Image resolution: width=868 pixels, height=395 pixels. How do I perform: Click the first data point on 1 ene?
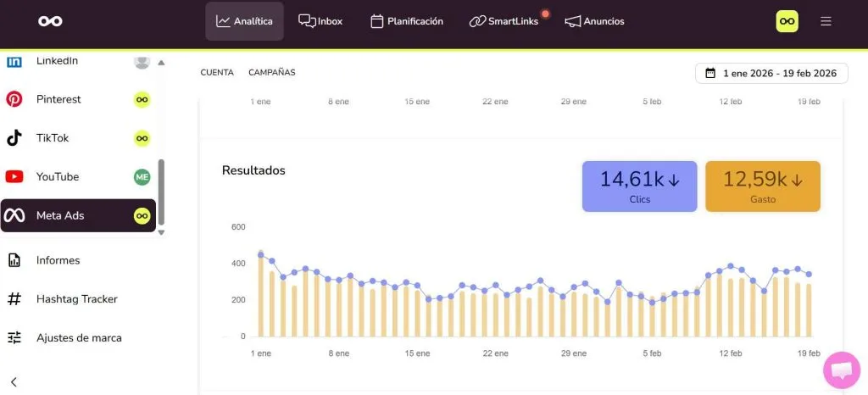coord(261,255)
